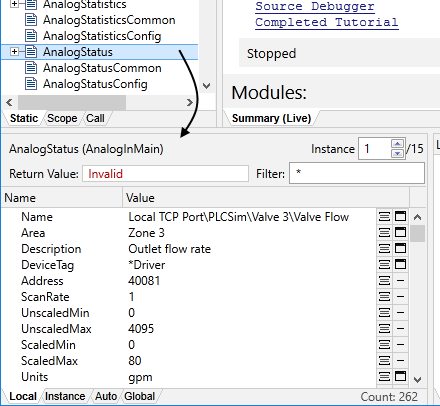Click the window icon in the Area row

click(400, 233)
